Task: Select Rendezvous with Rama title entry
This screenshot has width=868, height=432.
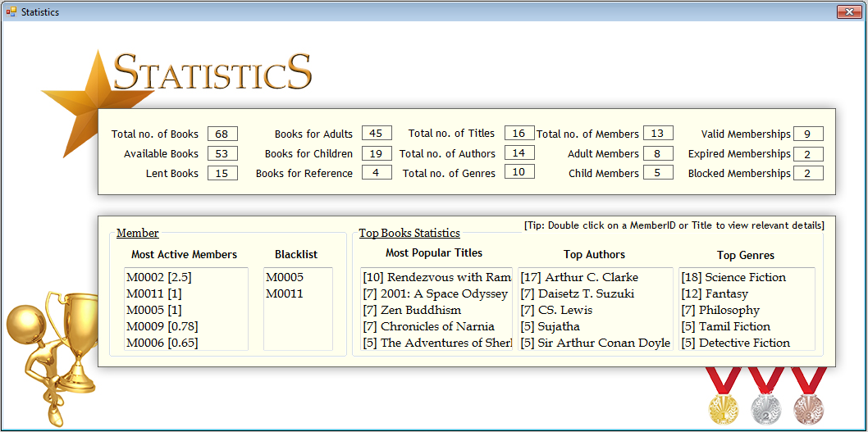Action: pos(436,277)
